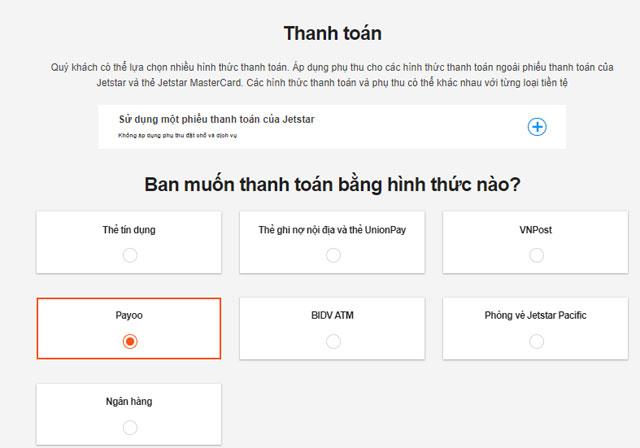This screenshot has height=448, width=640.
Task: Click the blue plus icon for Jetstar voucher
Action: (537, 126)
